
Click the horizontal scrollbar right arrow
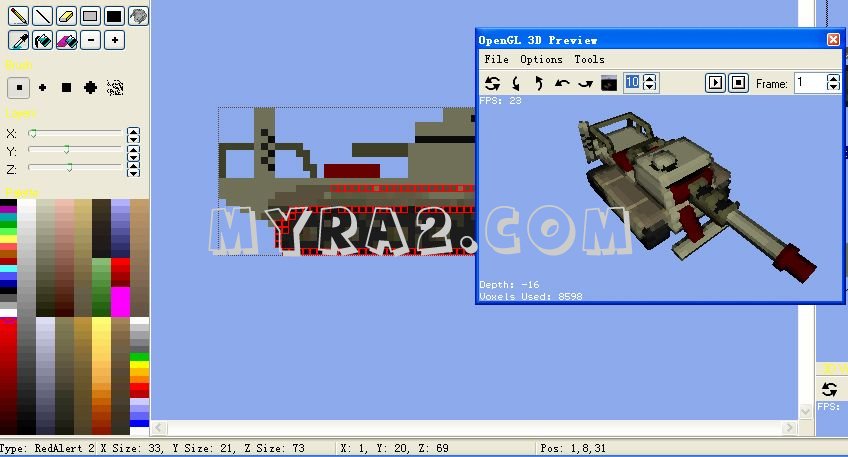tap(790, 428)
